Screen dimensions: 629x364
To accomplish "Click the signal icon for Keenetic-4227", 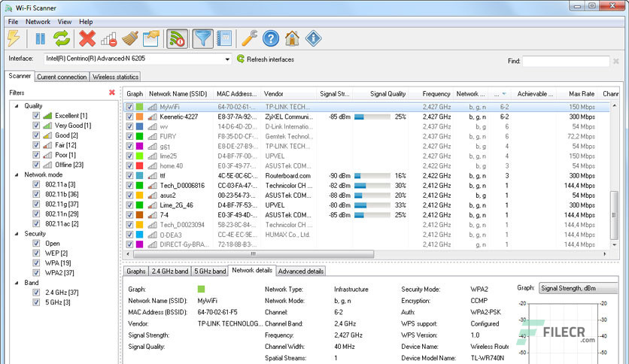I will 152,117.
